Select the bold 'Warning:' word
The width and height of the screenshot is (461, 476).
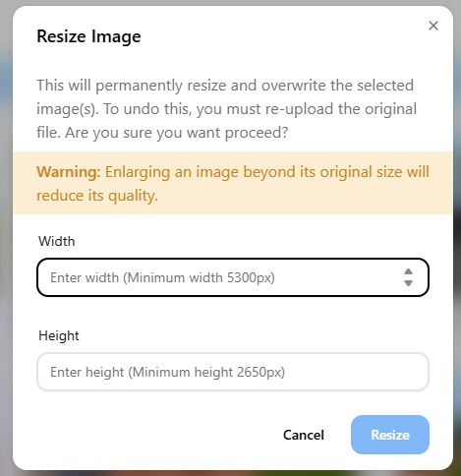pyautogui.click(x=69, y=172)
